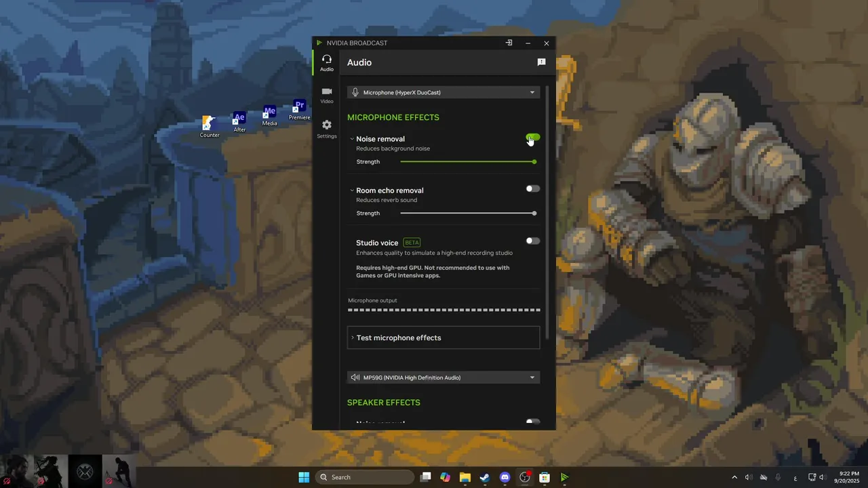Select the Media Encoder desktop shortcut

click(269, 116)
